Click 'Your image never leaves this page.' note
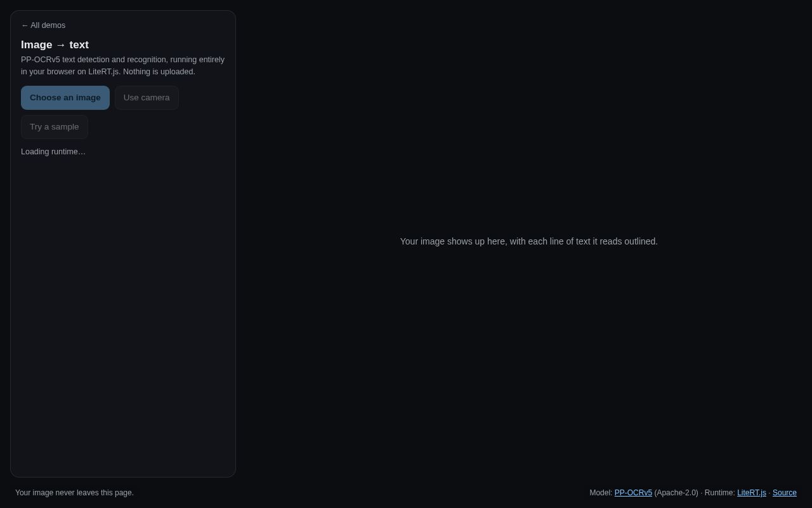 pos(75,493)
